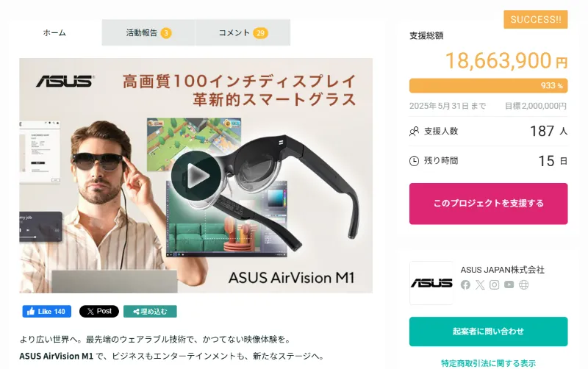Open the 活動報告 tab
Viewport: 588px width, 369px height.
[149, 32]
